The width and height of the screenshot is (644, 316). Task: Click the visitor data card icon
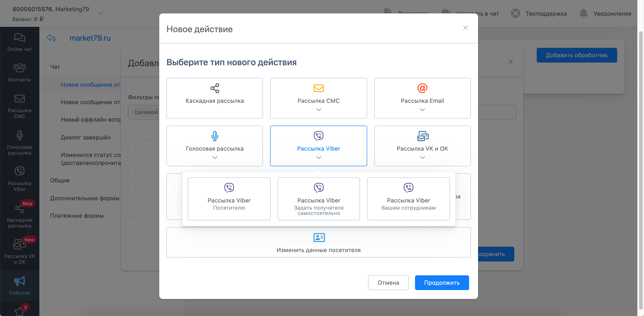[x=319, y=237]
